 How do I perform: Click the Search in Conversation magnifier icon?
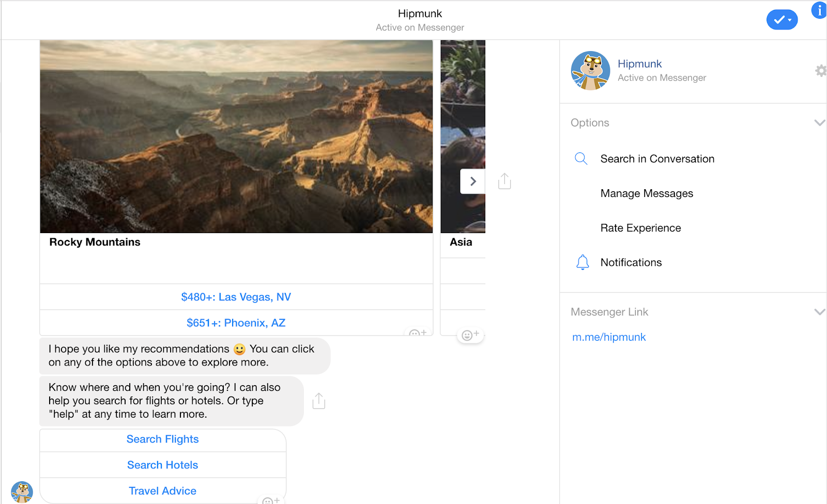[x=581, y=159]
